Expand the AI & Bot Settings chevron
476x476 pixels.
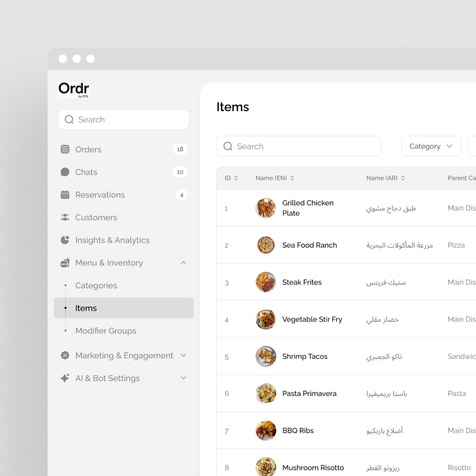coord(183,378)
